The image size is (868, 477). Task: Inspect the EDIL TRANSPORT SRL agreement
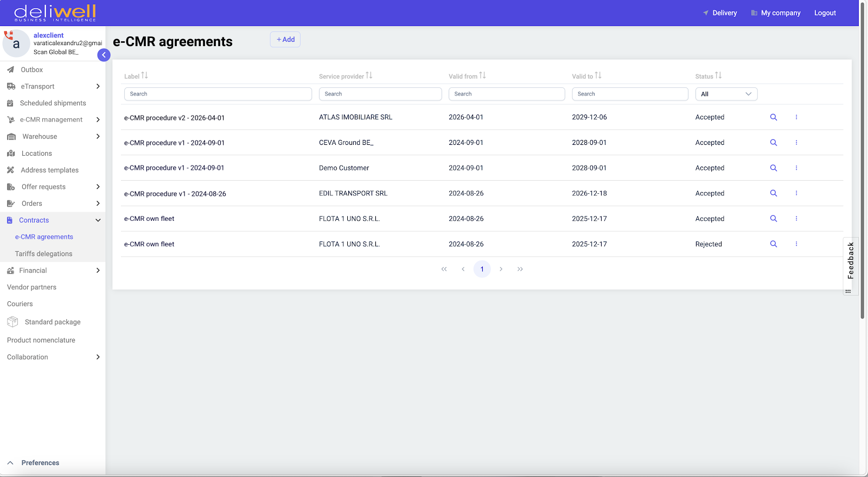774,193
